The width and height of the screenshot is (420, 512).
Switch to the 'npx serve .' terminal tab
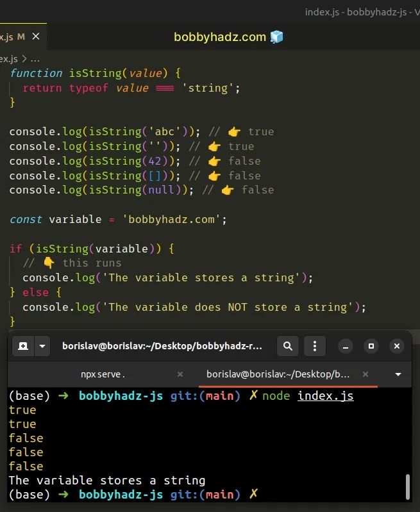click(x=103, y=374)
